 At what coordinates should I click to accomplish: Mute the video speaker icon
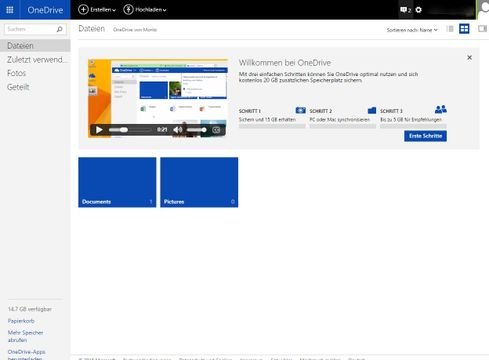coord(178,130)
